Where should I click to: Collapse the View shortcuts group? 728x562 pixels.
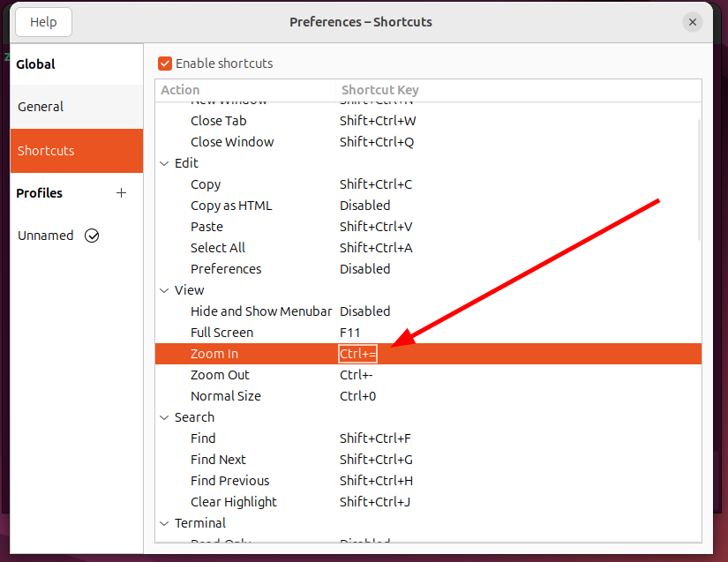coord(164,290)
